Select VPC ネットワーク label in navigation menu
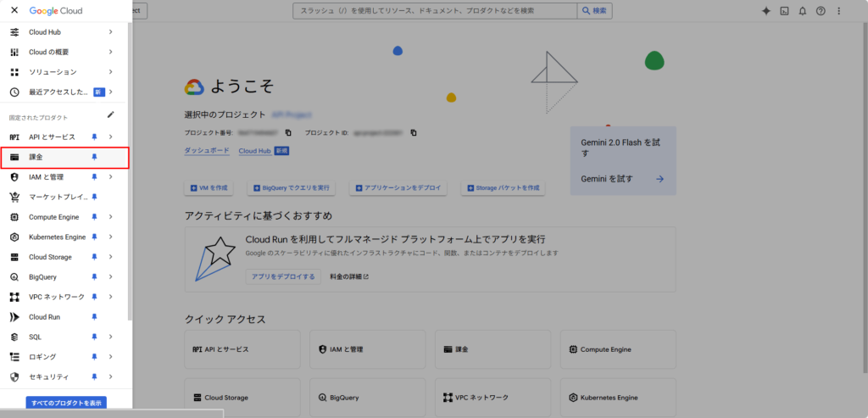The width and height of the screenshot is (868, 418). click(x=57, y=298)
